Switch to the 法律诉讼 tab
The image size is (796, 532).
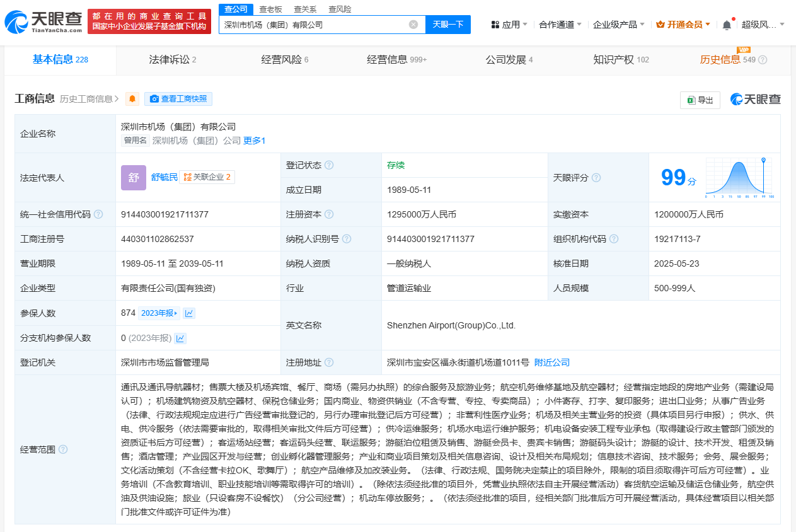tap(172, 60)
